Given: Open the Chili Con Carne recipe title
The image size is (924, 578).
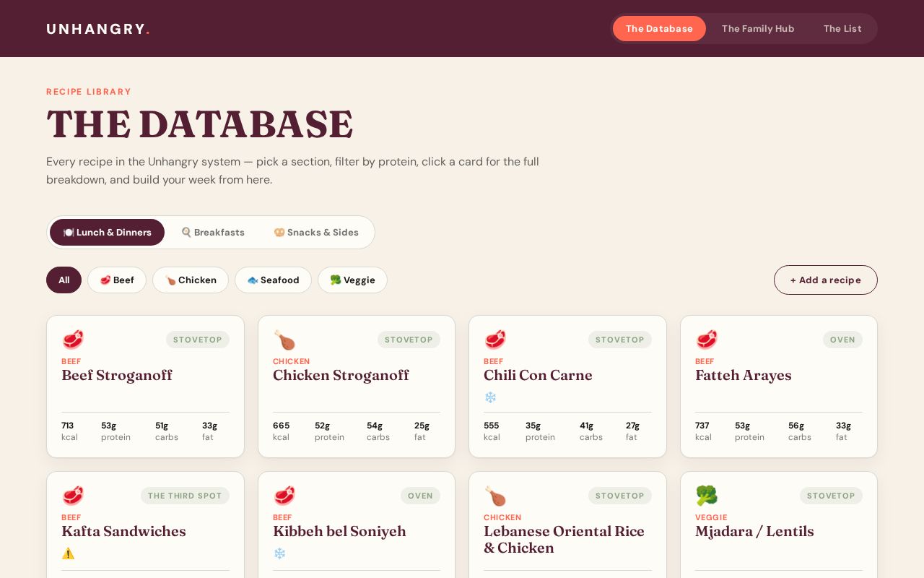Looking at the screenshot, I should (538, 376).
